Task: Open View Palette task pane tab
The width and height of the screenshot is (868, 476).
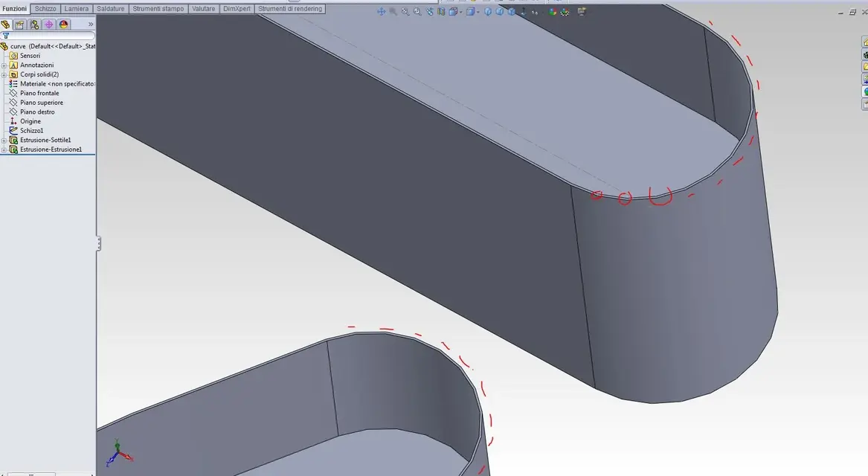Action: [865, 79]
